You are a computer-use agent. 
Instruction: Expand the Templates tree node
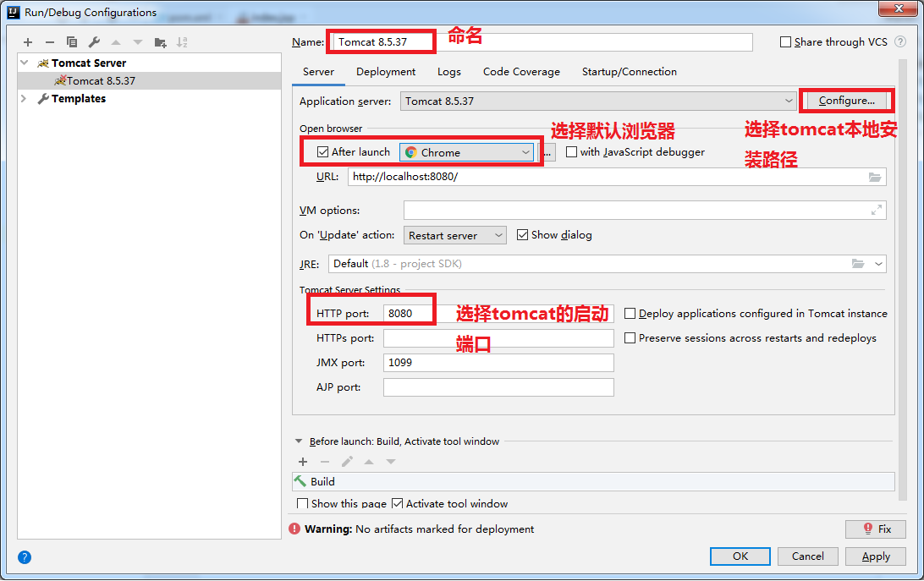coord(25,98)
